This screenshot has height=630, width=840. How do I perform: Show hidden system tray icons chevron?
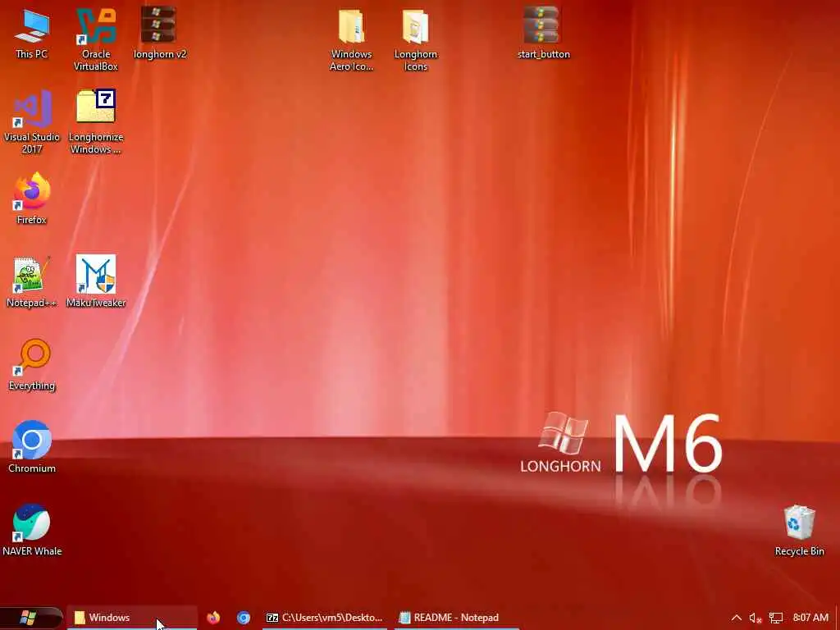click(x=737, y=618)
